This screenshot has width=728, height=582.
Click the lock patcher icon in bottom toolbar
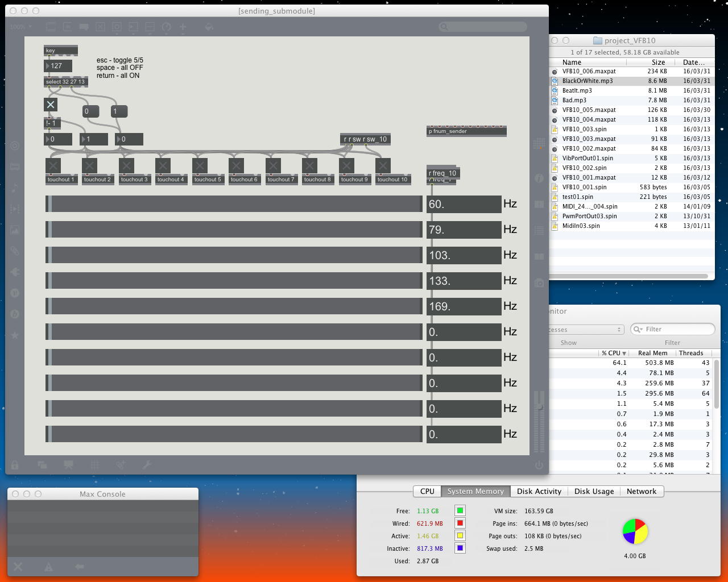(15, 465)
